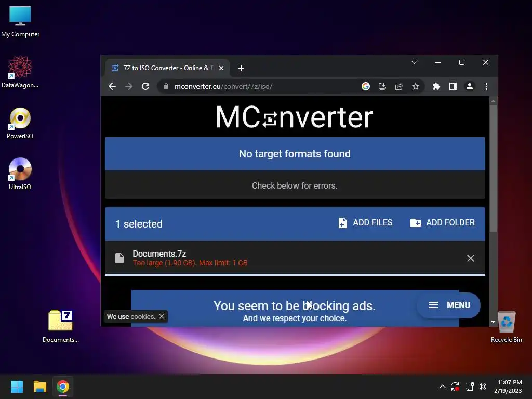Share this page using the share icon

click(x=399, y=87)
